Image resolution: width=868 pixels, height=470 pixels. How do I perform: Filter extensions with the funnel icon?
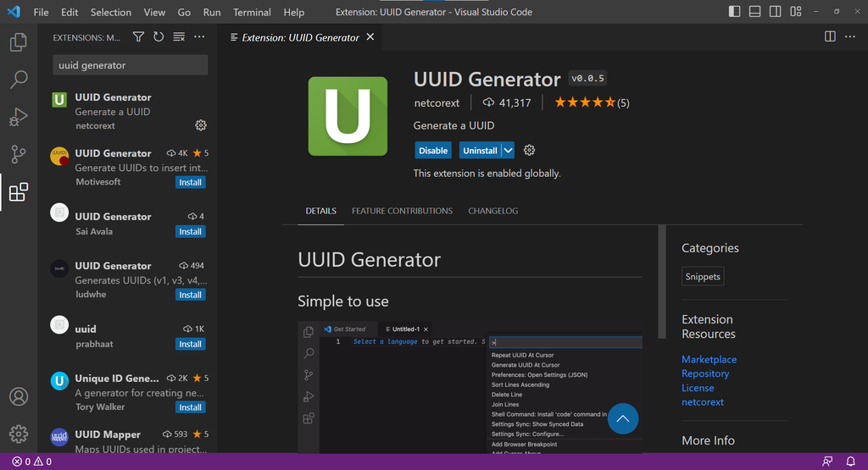point(138,37)
